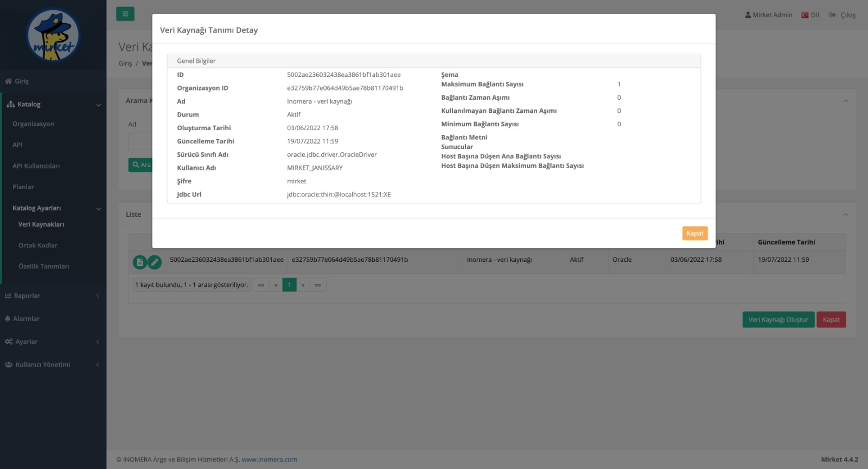Click the Katalog sitemap icon
Image resolution: width=868 pixels, height=469 pixels.
[10, 104]
